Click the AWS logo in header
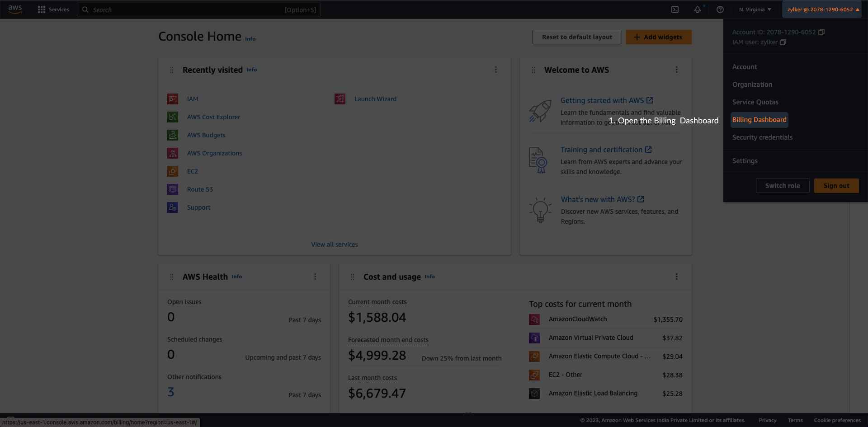This screenshot has height=427, width=868. [15, 9]
